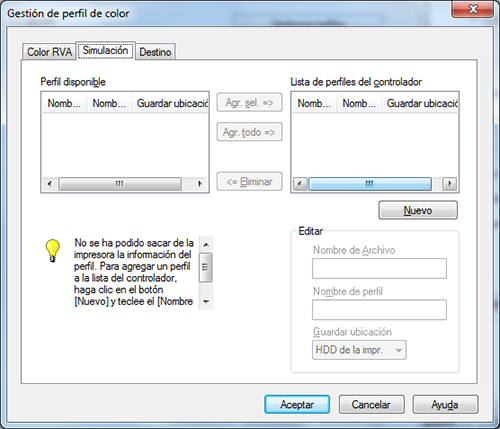Switch to the Color RVA tab
Image resolution: width=500 pixels, height=429 pixels.
49,52
